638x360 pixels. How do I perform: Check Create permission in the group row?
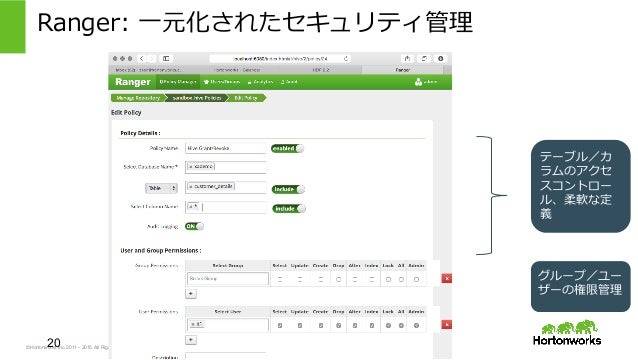tap(321, 279)
